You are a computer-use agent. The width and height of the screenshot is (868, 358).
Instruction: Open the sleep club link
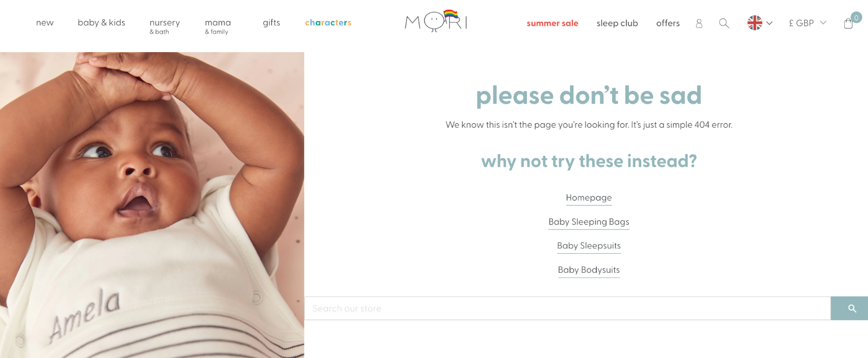617,23
